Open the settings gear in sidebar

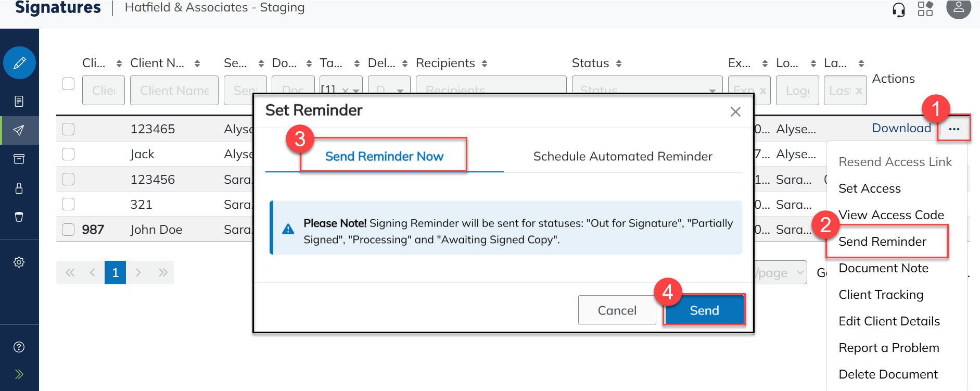(x=19, y=262)
